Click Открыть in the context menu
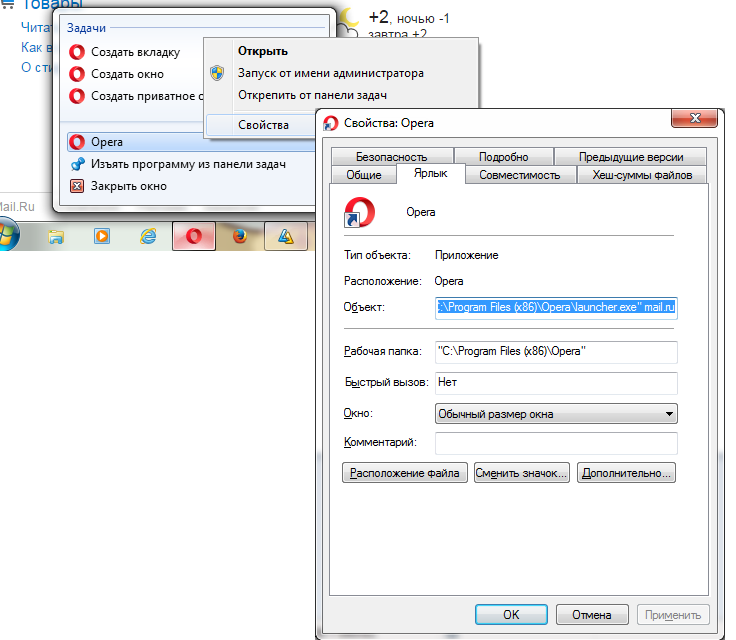 click(262, 51)
